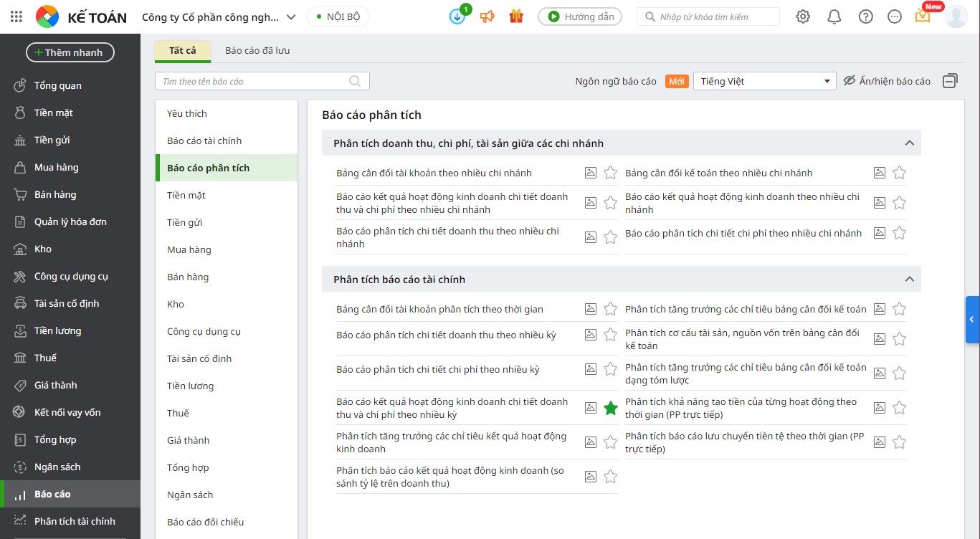Open the Tiếng Việt report language dropdown
The width and height of the screenshot is (980, 539).
(764, 81)
